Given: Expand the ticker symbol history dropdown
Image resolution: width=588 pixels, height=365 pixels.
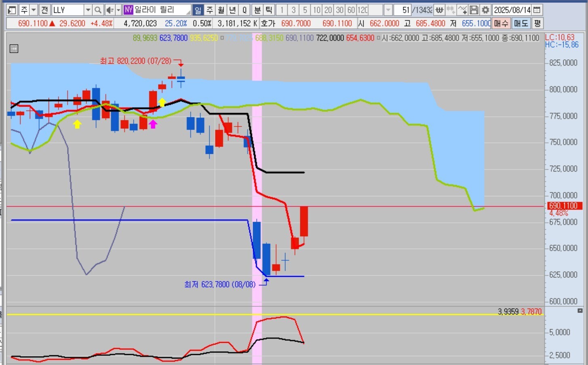Looking at the screenshot, I should click(x=88, y=10).
